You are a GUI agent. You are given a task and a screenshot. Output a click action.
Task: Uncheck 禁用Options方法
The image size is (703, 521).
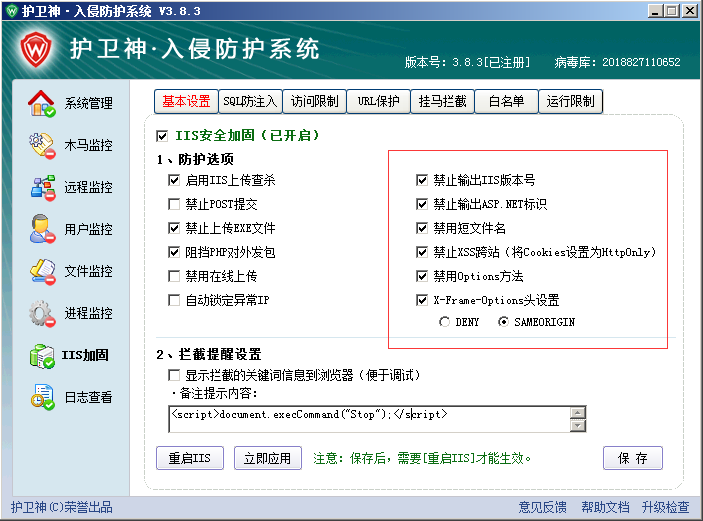422,276
